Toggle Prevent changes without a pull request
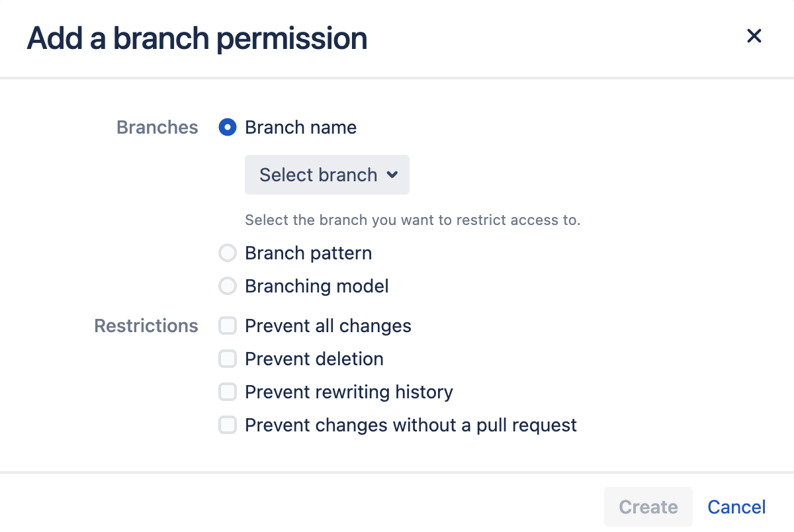 (228, 425)
